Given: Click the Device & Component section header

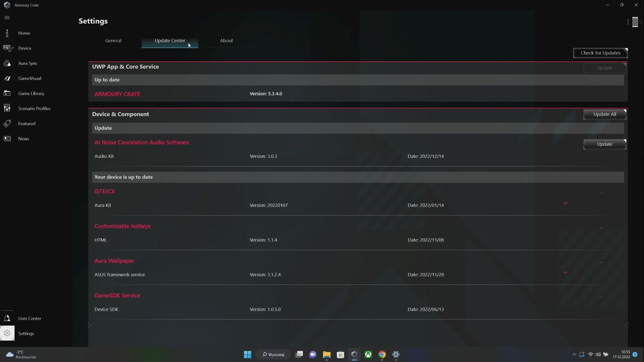Looking at the screenshot, I should (x=120, y=114).
